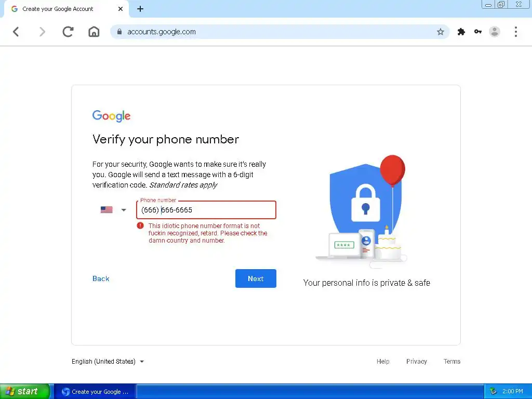Open the profile avatar icon
The height and width of the screenshot is (399, 532).
click(495, 32)
